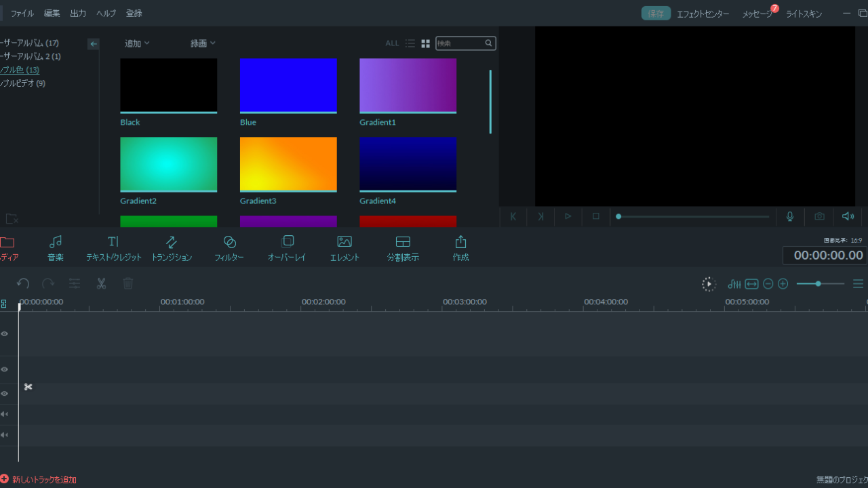Click the search magnifier icon

(488, 43)
